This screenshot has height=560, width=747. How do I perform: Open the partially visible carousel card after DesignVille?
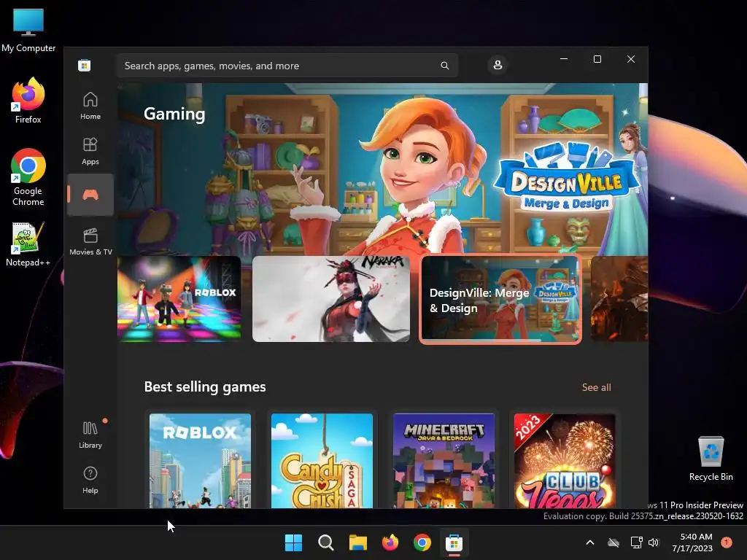pos(619,298)
